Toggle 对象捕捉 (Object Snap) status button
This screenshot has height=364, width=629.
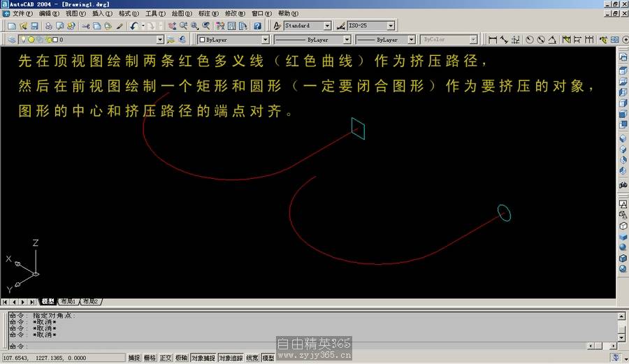(203, 358)
